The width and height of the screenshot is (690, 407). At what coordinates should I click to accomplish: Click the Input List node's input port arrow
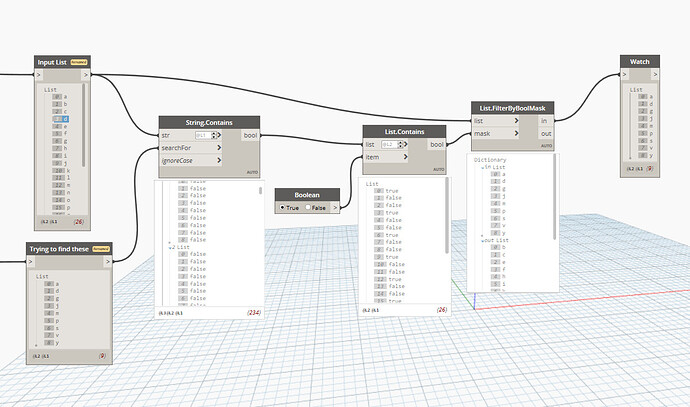(38, 75)
